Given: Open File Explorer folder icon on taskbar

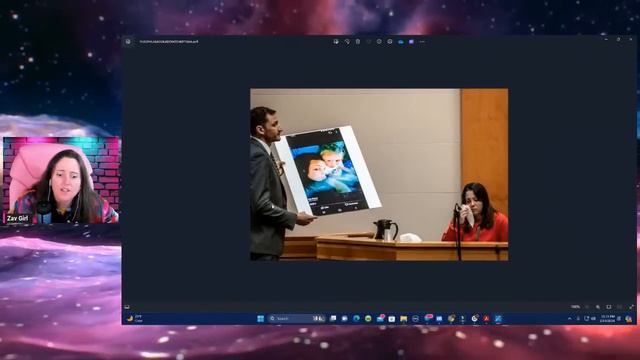Looking at the screenshot, I should pyautogui.click(x=403, y=318).
